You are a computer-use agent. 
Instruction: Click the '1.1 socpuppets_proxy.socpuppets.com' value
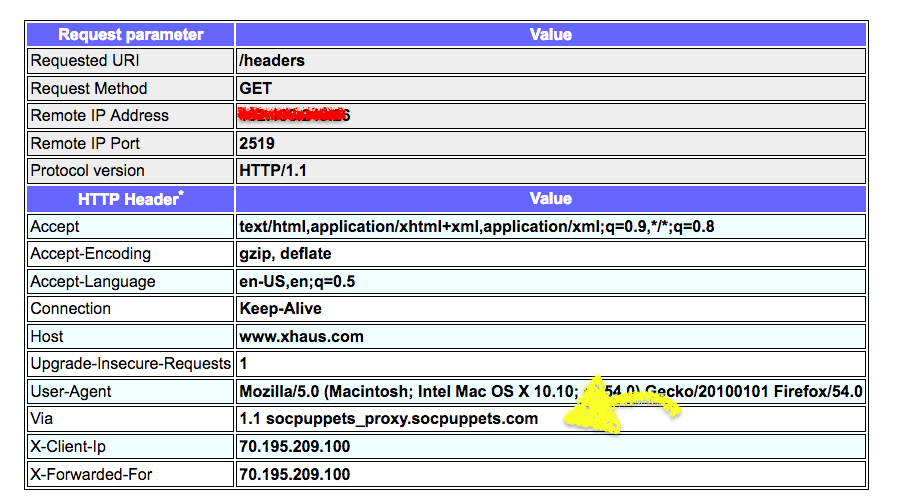click(550, 419)
